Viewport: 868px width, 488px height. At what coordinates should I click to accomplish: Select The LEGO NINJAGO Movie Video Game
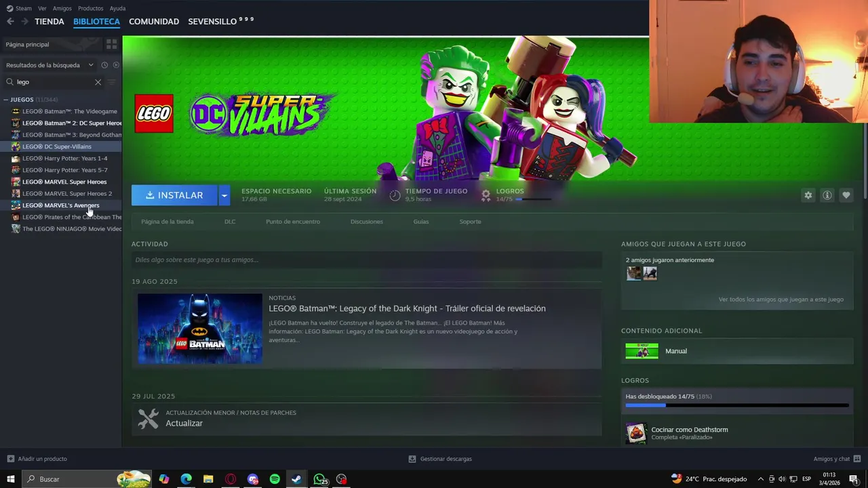pos(72,229)
